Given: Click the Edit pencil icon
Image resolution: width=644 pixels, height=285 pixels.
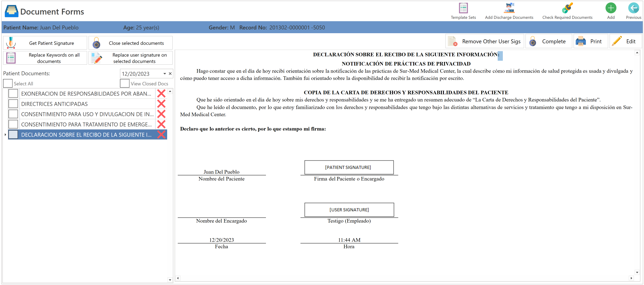Looking at the screenshot, I should pyautogui.click(x=617, y=41).
